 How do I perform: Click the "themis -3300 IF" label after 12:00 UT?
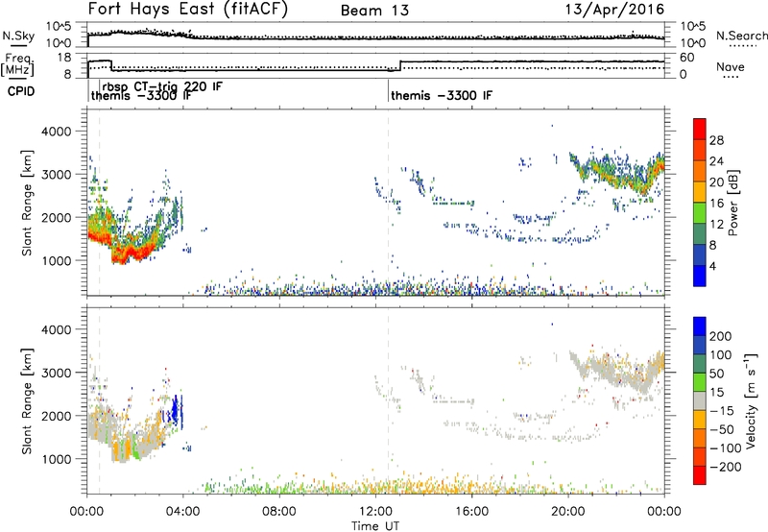pos(442,95)
